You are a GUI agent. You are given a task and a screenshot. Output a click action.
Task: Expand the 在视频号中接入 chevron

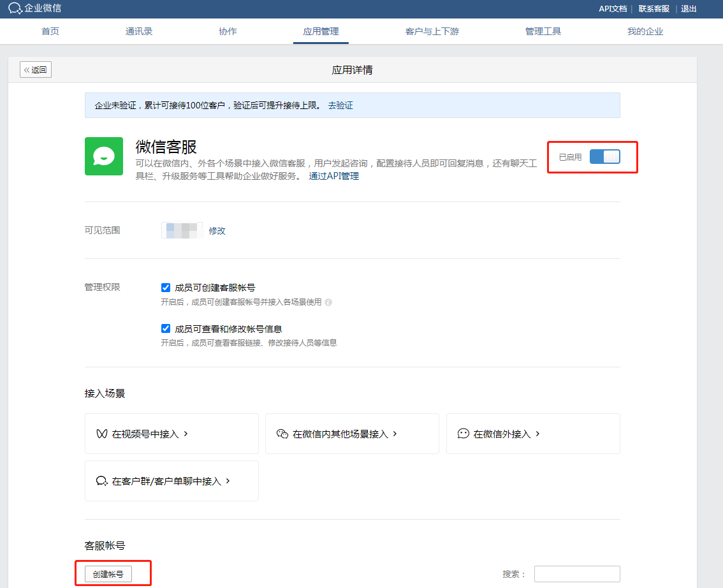tap(186, 434)
